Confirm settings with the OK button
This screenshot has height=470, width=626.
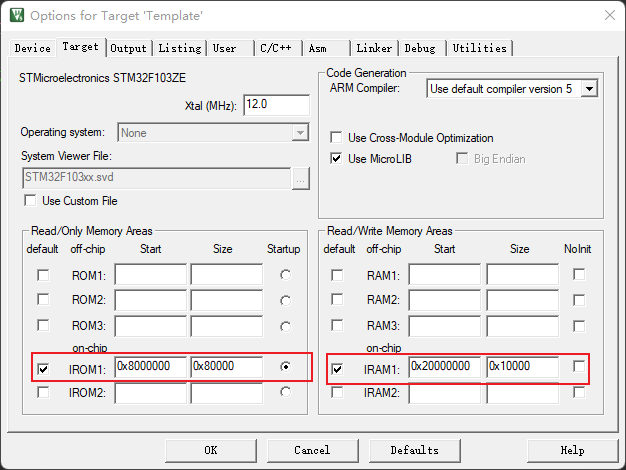tap(211, 450)
